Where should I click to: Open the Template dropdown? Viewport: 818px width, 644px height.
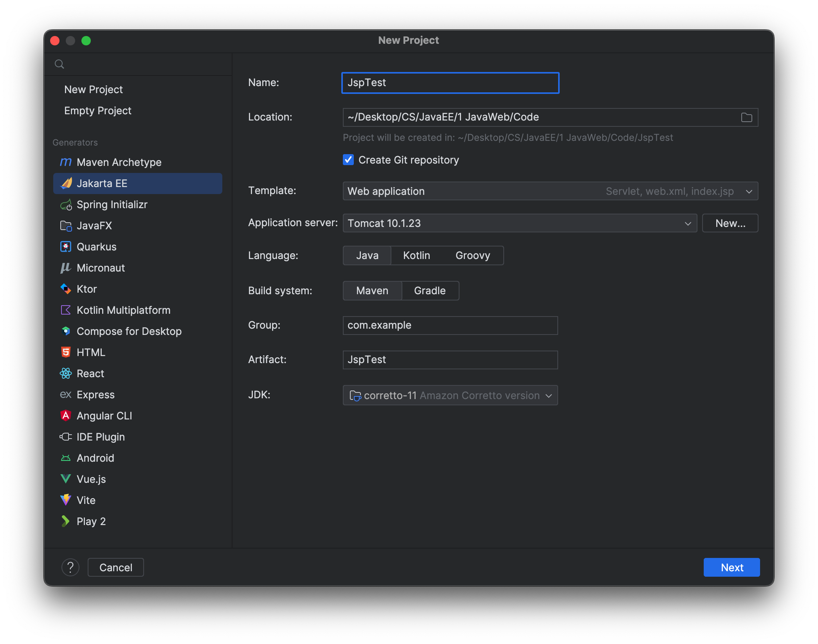tap(749, 191)
